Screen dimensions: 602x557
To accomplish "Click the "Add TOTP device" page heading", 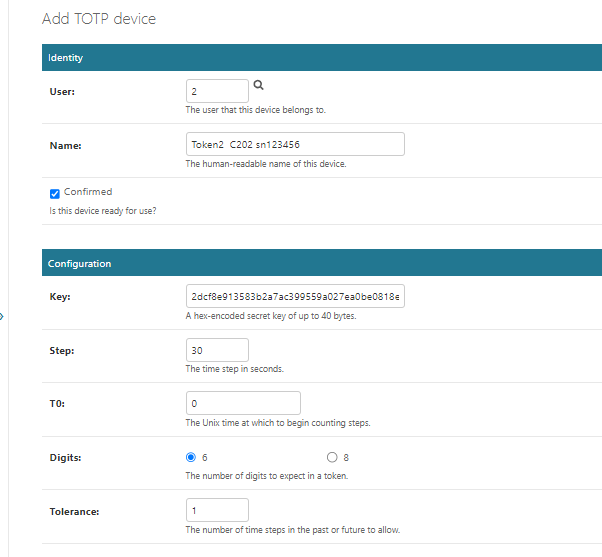I will click(x=98, y=19).
